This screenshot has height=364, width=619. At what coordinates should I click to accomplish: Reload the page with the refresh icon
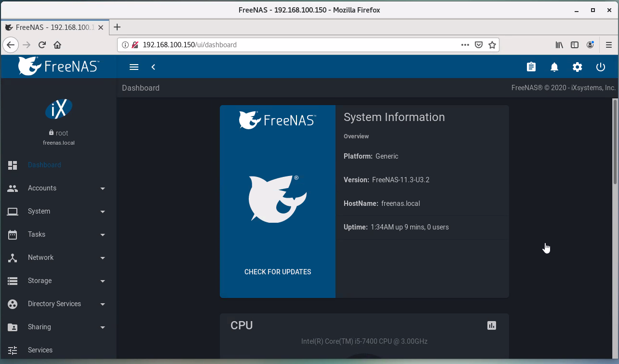pyautogui.click(x=42, y=45)
